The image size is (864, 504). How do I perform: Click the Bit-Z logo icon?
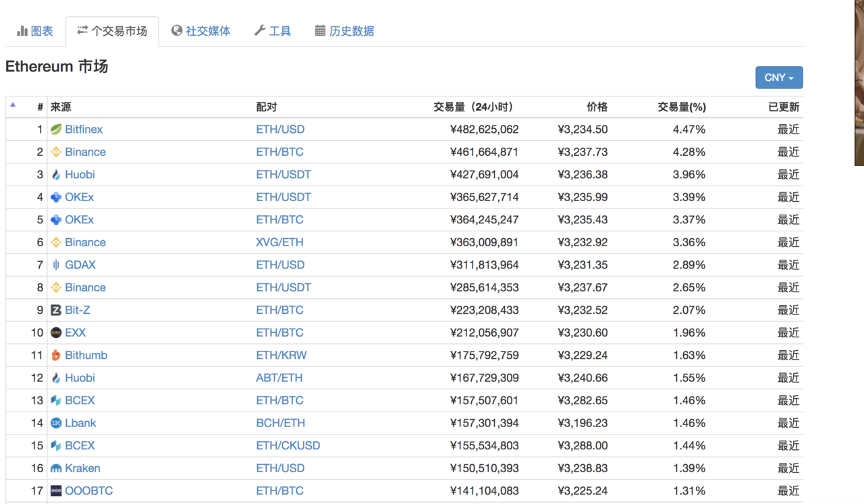pyautogui.click(x=56, y=310)
